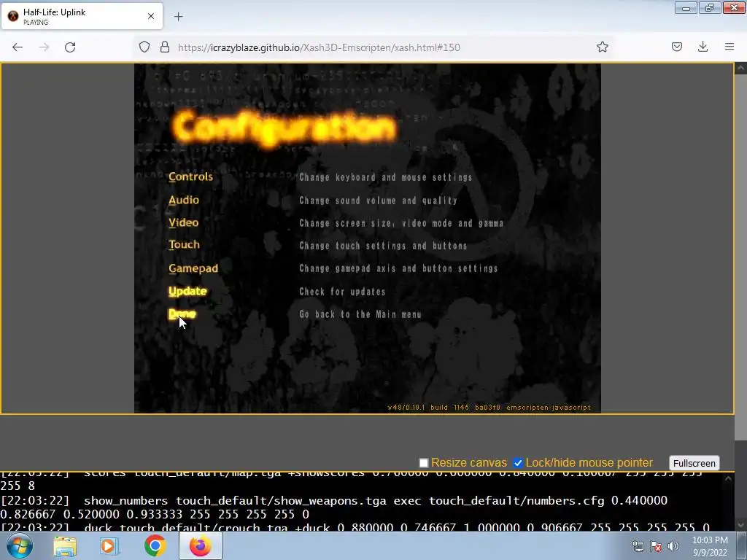Open Action Center flag tray icon
Image resolution: width=747 pixels, height=560 pixels.
pyautogui.click(x=656, y=546)
